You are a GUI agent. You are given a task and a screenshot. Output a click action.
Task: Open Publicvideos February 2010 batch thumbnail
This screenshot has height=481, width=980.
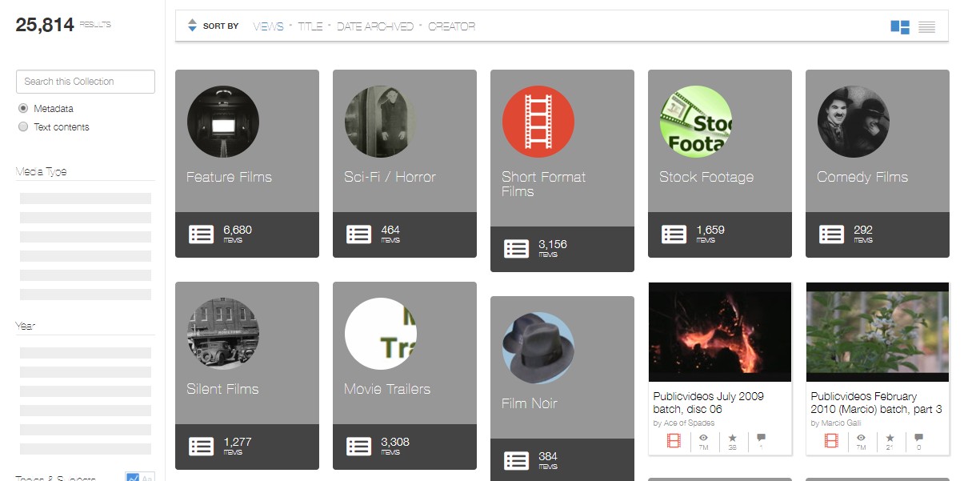point(878,331)
